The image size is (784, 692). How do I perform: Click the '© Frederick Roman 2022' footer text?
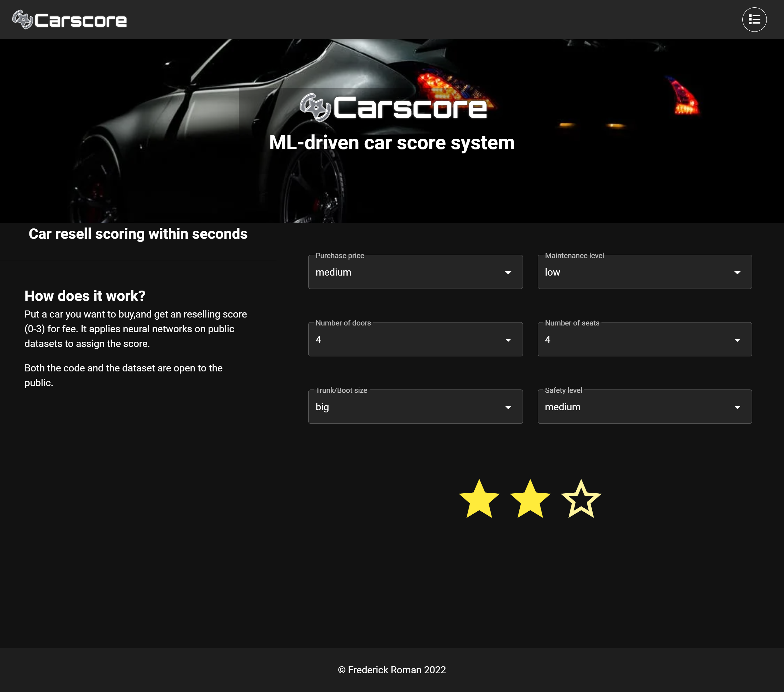click(392, 670)
